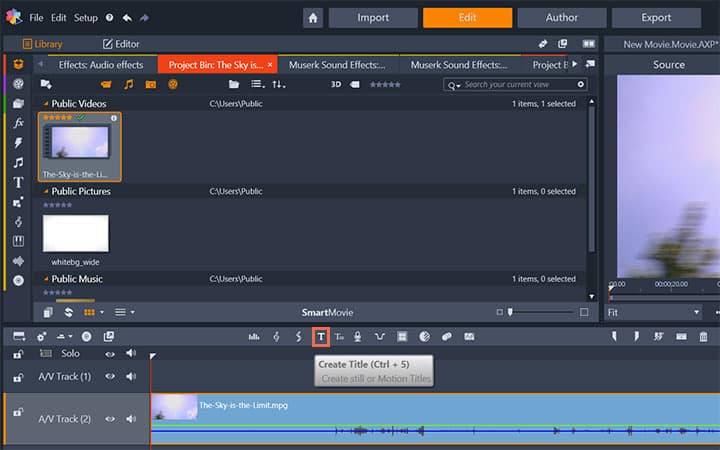Open the File menu
Screen dimensions: 720x450
(36, 18)
